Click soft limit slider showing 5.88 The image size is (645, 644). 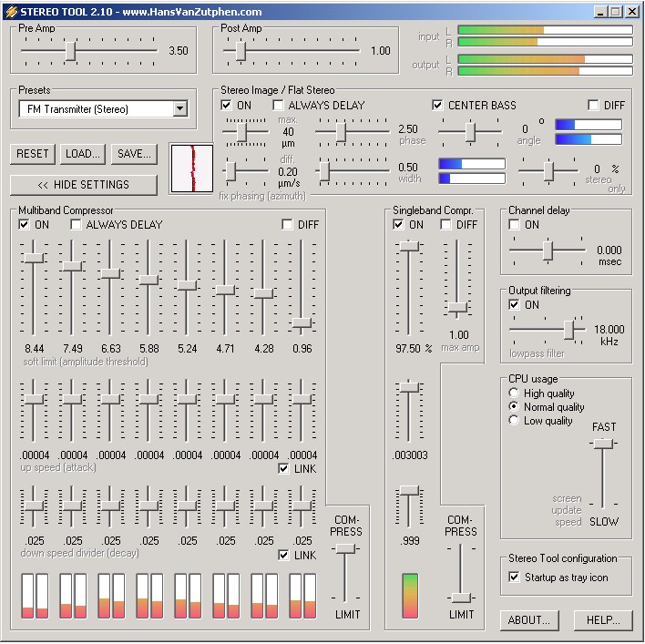pyautogui.click(x=148, y=280)
